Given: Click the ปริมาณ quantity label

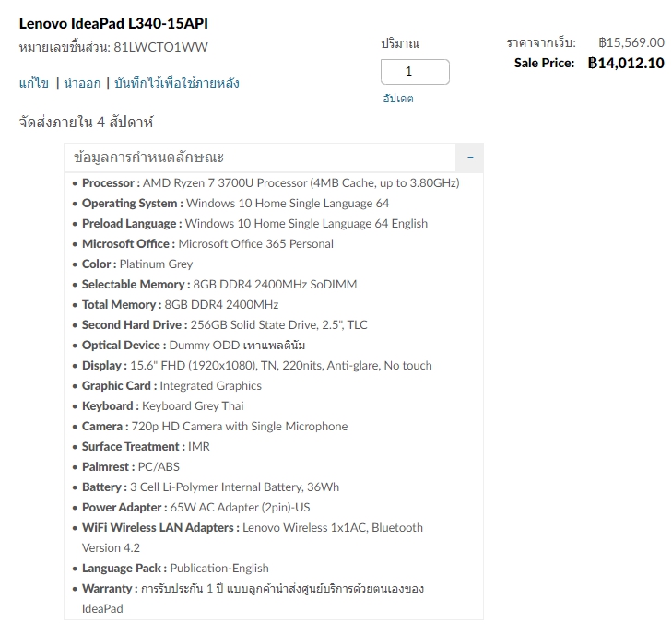Looking at the screenshot, I should click(x=400, y=43).
